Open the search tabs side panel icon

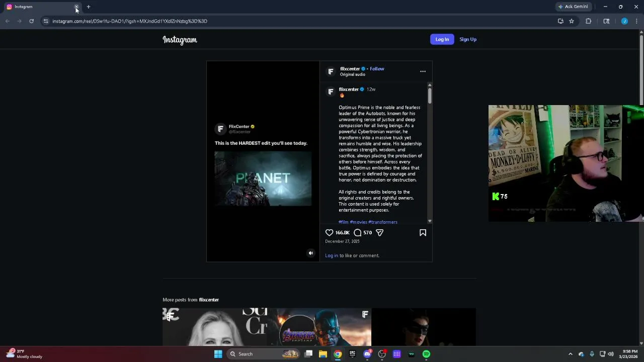(606, 21)
